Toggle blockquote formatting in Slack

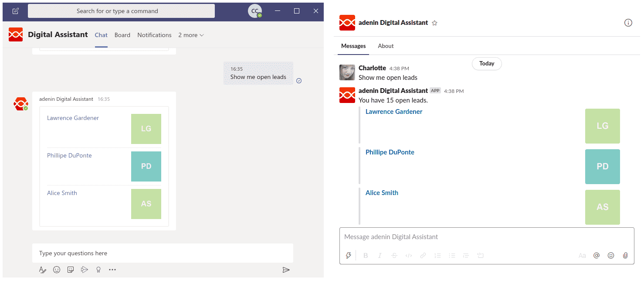pyautogui.click(x=466, y=256)
